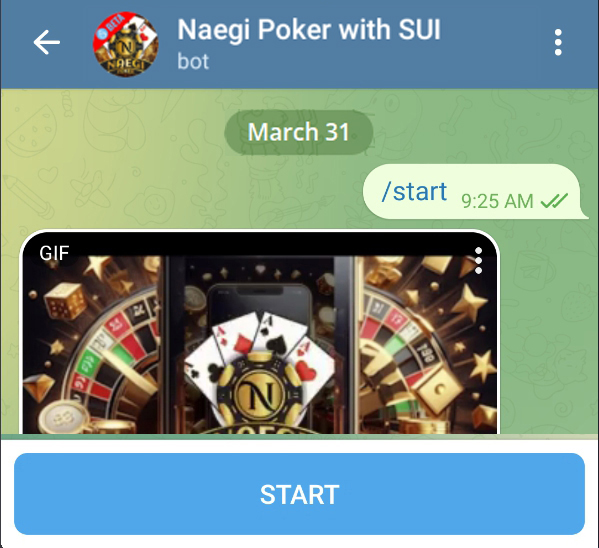Open the Naegi Poker bot avatar
Image resolution: width=599 pixels, height=548 pixels.
coord(126,44)
